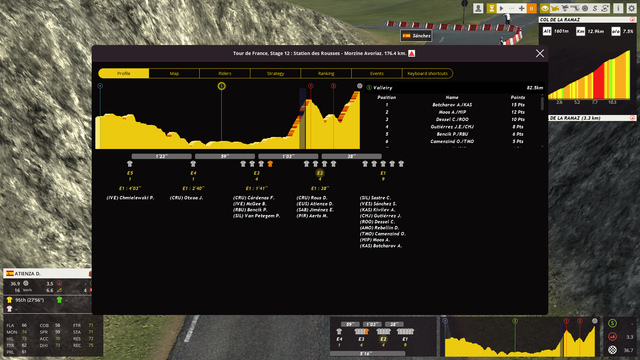Click the S camera icon in toolbar

coord(595,8)
